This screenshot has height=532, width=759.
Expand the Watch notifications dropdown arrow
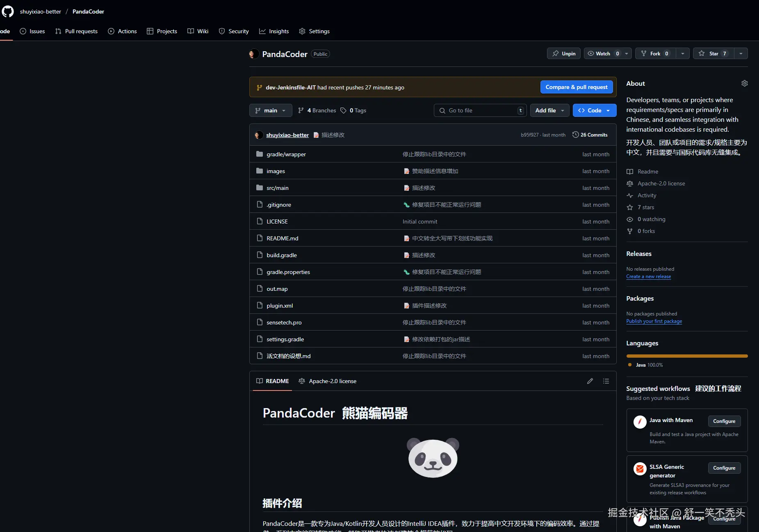click(x=627, y=54)
